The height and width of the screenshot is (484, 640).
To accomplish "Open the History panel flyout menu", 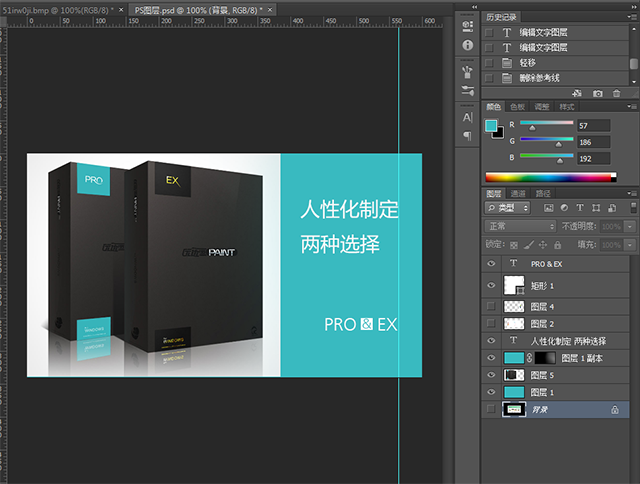I will point(632,17).
